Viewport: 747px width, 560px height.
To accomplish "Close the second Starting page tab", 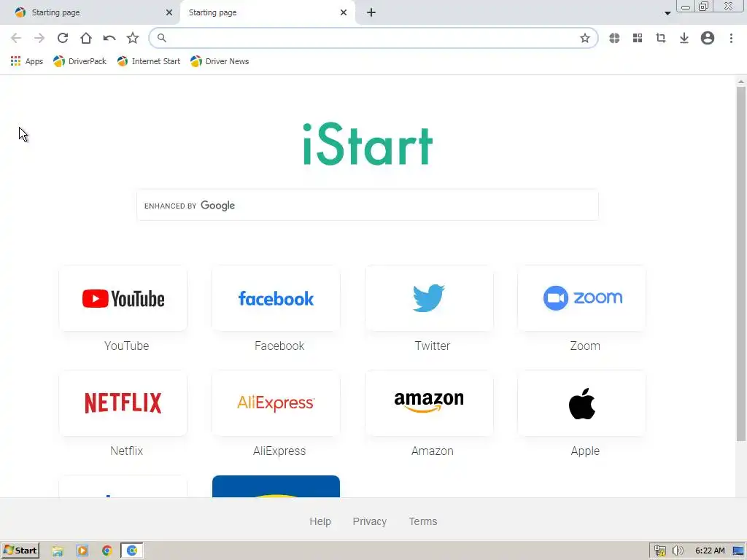I will [344, 12].
